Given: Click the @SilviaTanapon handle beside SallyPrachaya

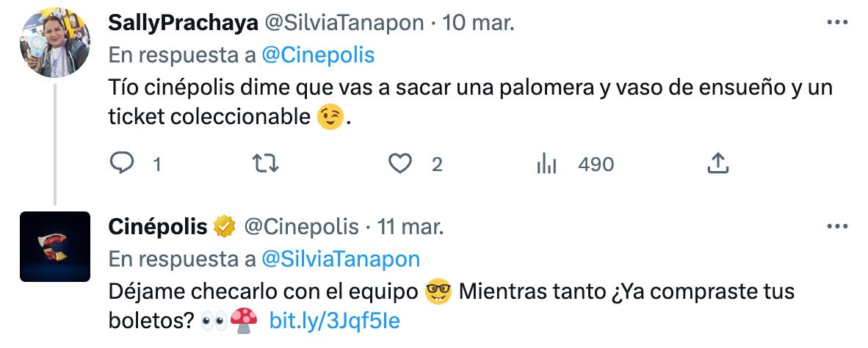Looking at the screenshot, I should pyautogui.click(x=344, y=23).
